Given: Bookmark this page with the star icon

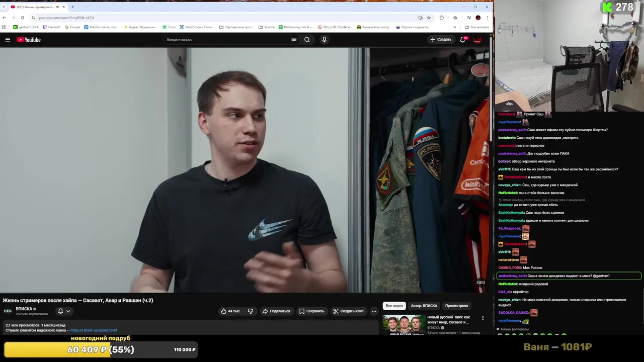Looking at the screenshot, I should [429, 18].
